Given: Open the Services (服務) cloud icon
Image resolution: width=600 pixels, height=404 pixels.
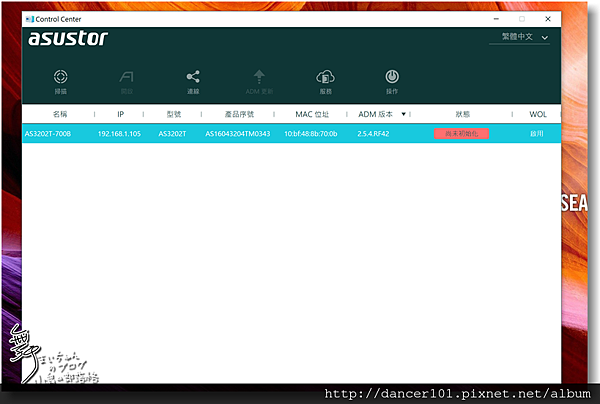Looking at the screenshot, I should click(325, 77).
